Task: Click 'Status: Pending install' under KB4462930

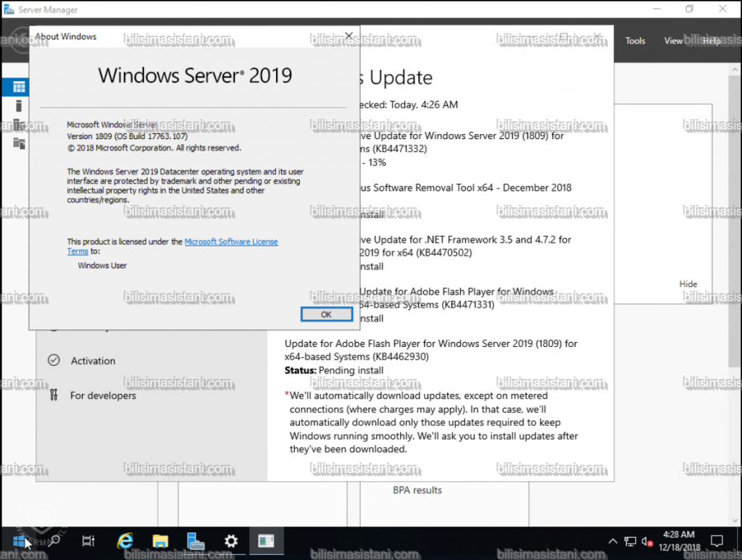Action: pyautogui.click(x=334, y=370)
